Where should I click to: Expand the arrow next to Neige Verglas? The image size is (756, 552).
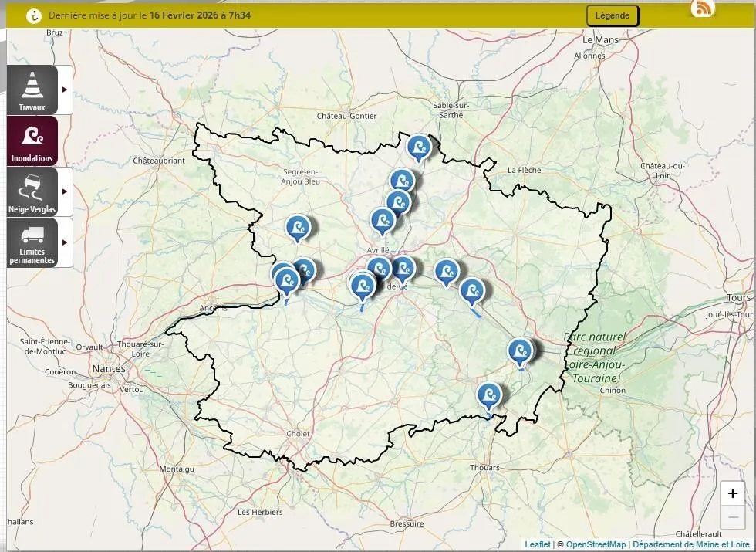(65, 191)
